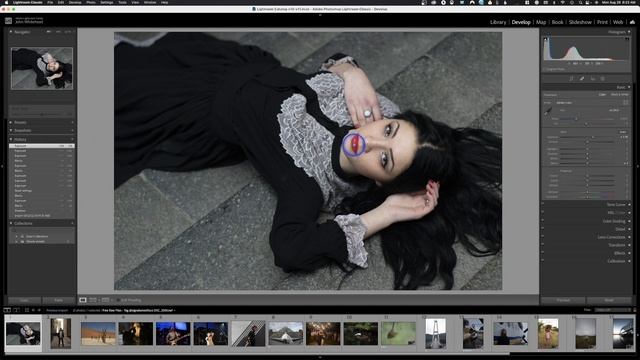Click the Previous button
The image size is (640, 360).
[563, 300]
